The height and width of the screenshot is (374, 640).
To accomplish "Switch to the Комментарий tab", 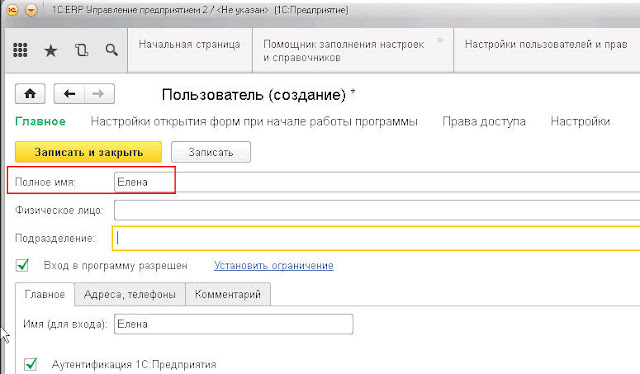I will (x=228, y=294).
